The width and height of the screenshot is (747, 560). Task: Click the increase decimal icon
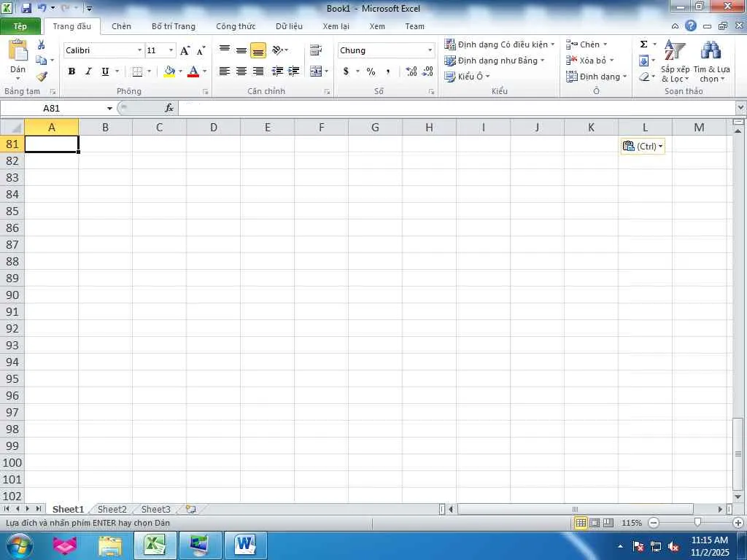coord(411,71)
